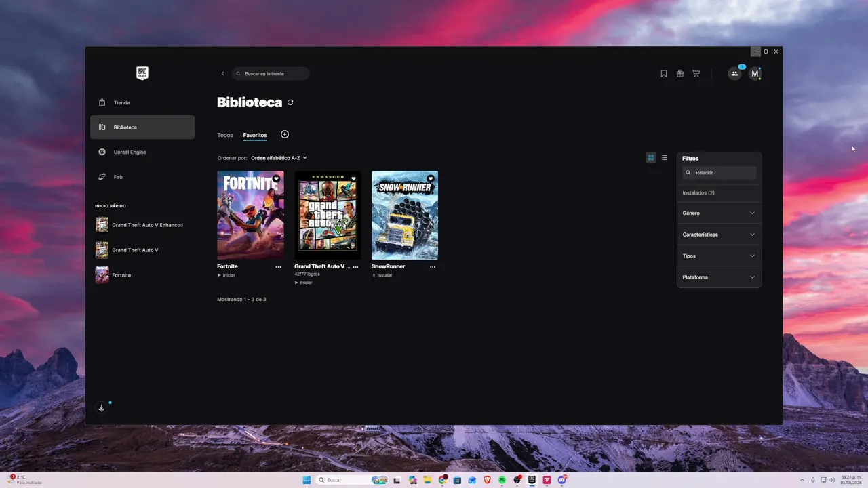868x488 pixels.
Task: Open Brave browser from the taskbar
Action: 487,480
